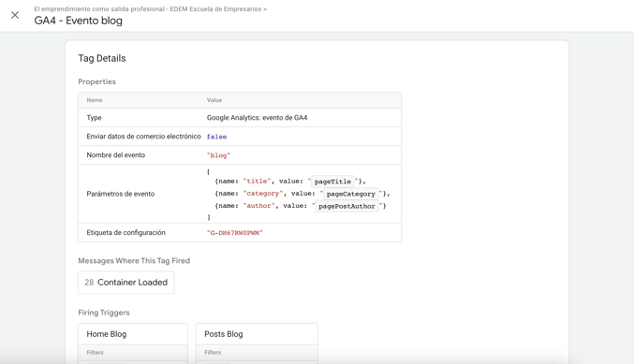Click the "blog" event name value
The image size is (634, 364).
(218, 155)
